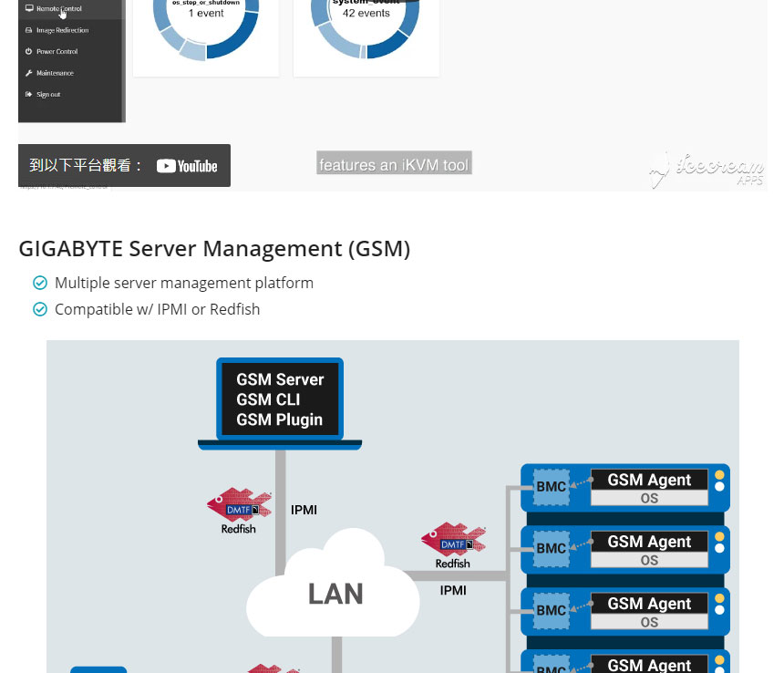Click the GIGABYTE Server Management (GSM) heading

[214, 249]
